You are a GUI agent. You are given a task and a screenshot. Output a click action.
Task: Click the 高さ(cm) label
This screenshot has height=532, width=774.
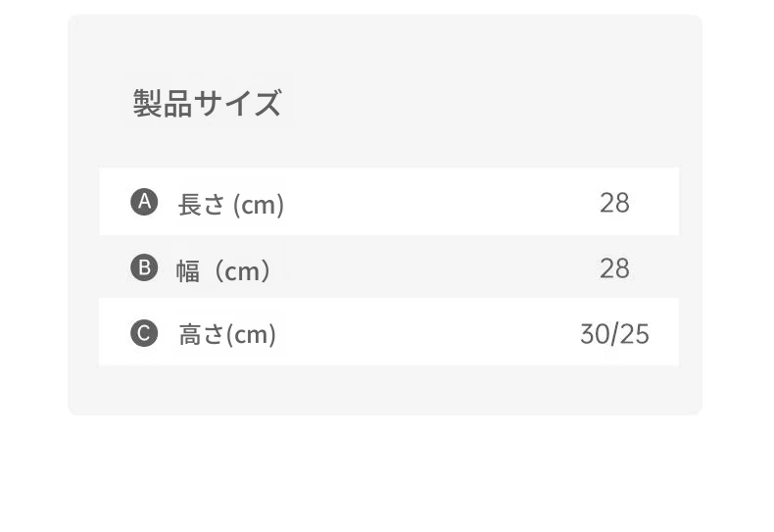click(x=227, y=335)
